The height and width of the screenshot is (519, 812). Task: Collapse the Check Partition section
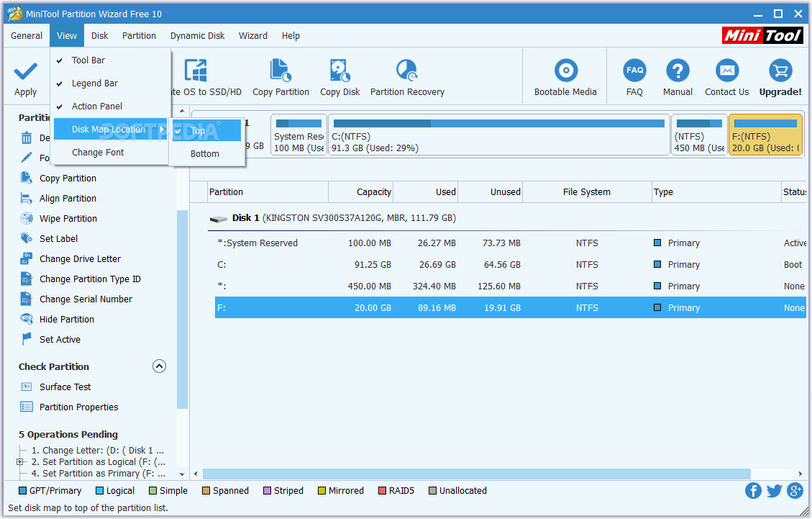click(x=160, y=366)
